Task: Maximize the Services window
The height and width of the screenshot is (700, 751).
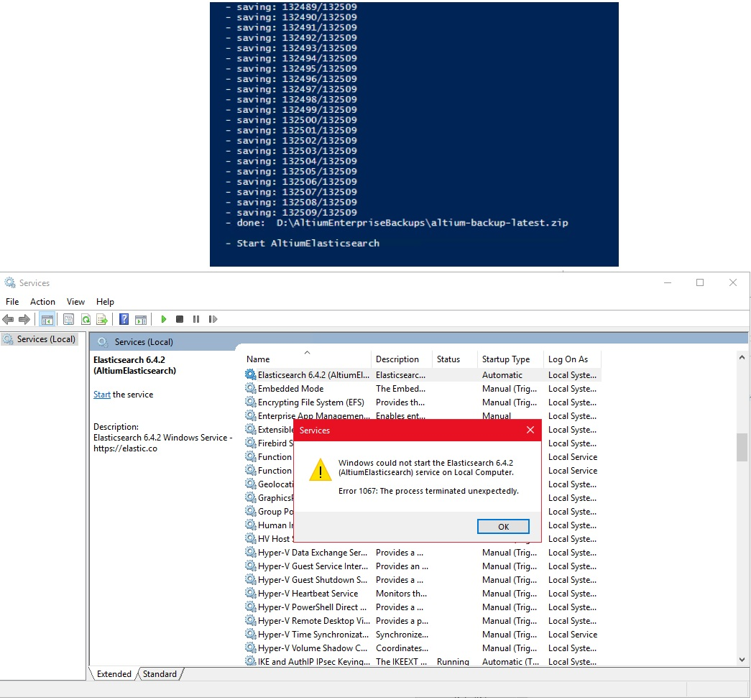Action: pyautogui.click(x=700, y=282)
